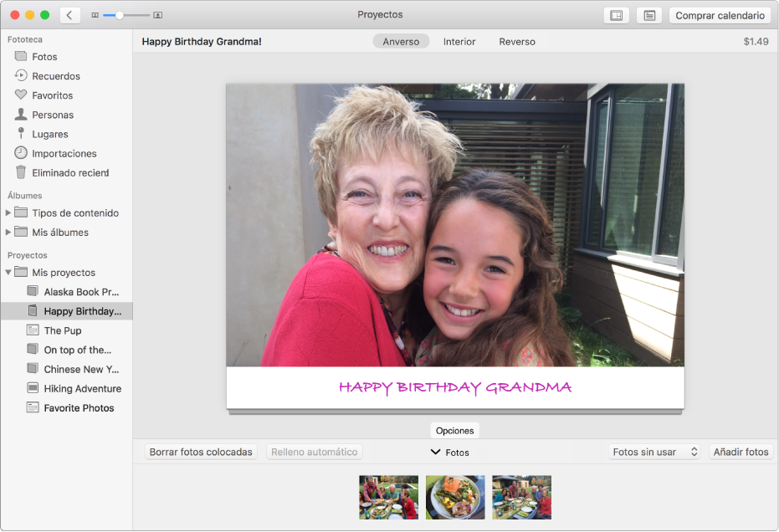Open Opciones below the card preview
Screen dimensions: 779x532
454,430
